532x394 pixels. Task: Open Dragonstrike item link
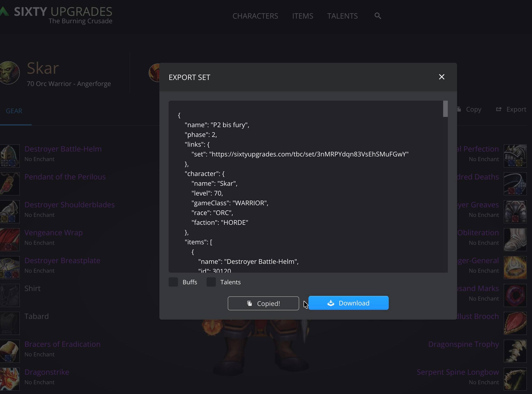click(x=47, y=372)
